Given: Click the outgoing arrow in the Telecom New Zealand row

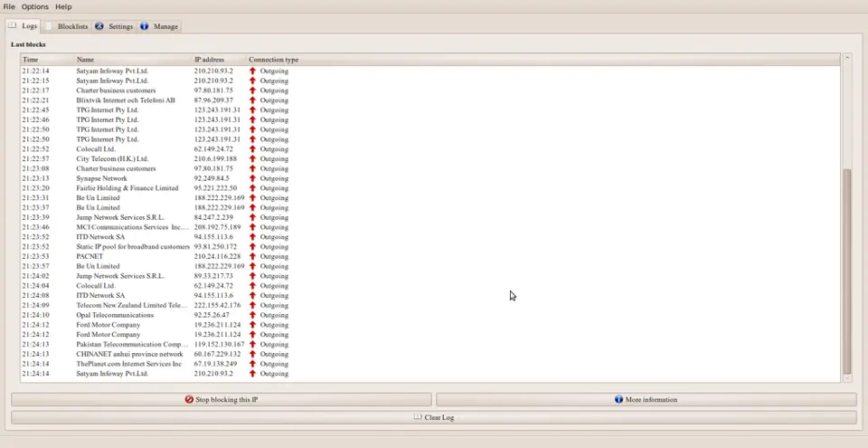Looking at the screenshot, I should pyautogui.click(x=252, y=306).
